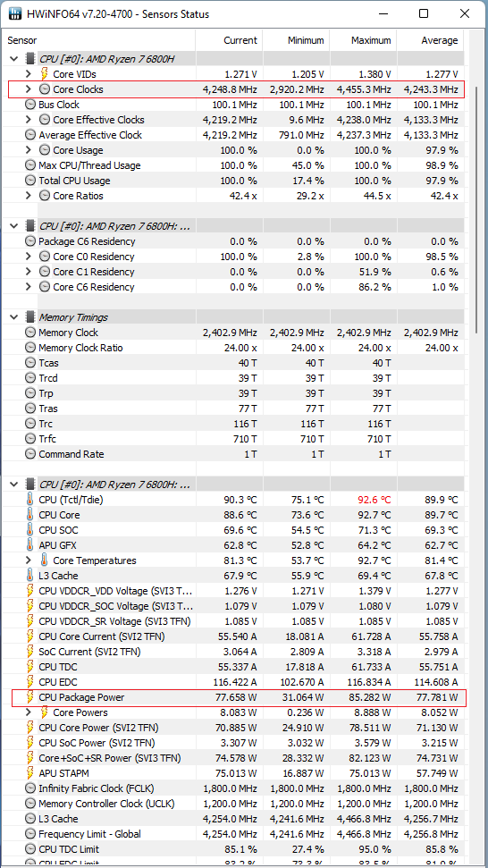
Task: Expand the Core Temperatures row
Action: [29, 560]
